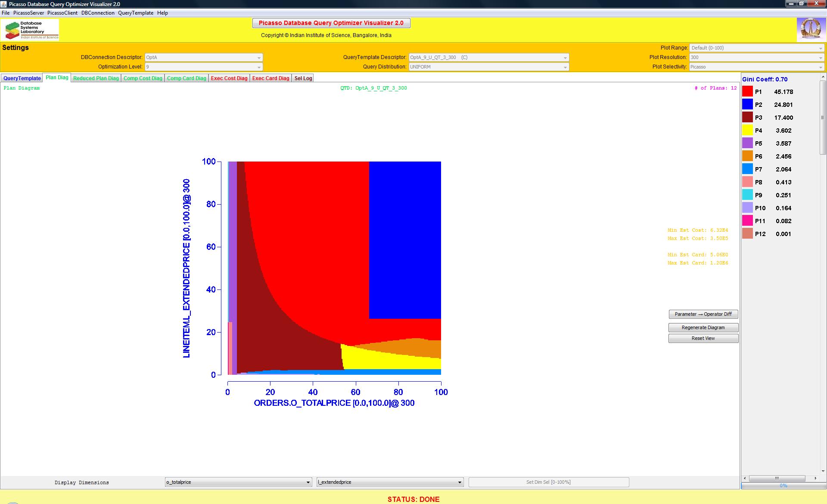Select the yellow P4 plan legend swatch
Viewport: 827px width, 504px height.
[x=747, y=131]
